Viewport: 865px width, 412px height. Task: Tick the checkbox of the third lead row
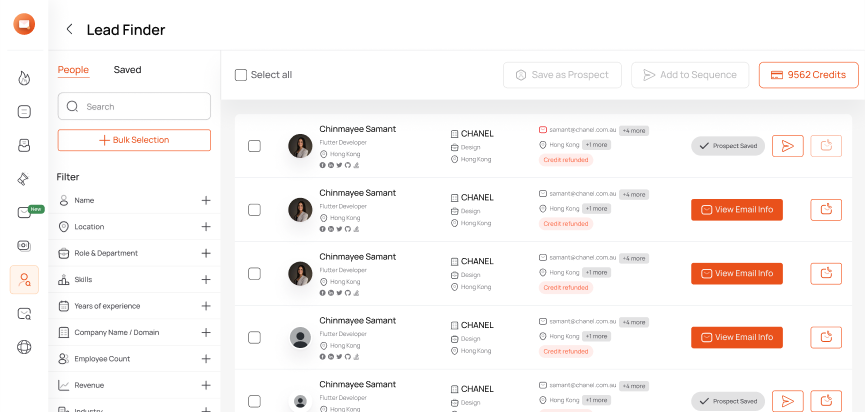pos(254,273)
